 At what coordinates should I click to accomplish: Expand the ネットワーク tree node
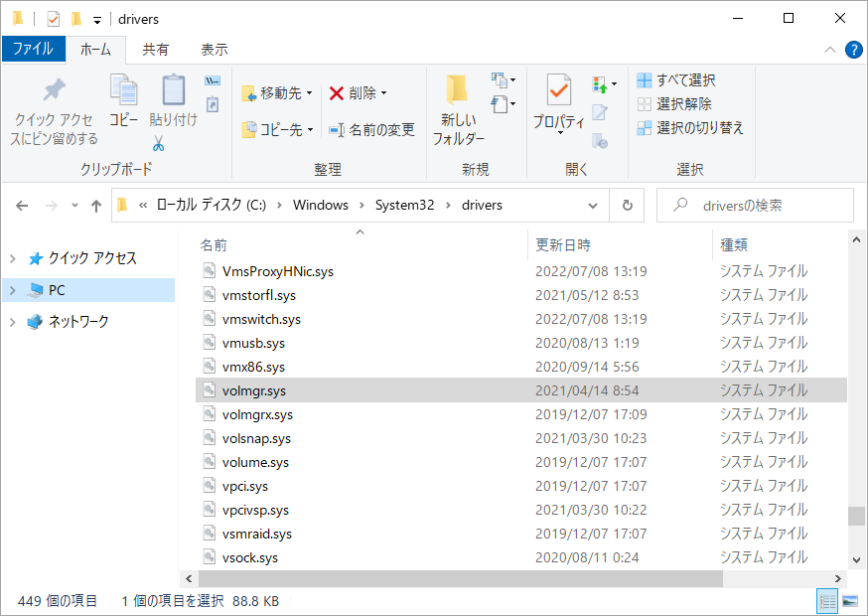(x=13, y=322)
